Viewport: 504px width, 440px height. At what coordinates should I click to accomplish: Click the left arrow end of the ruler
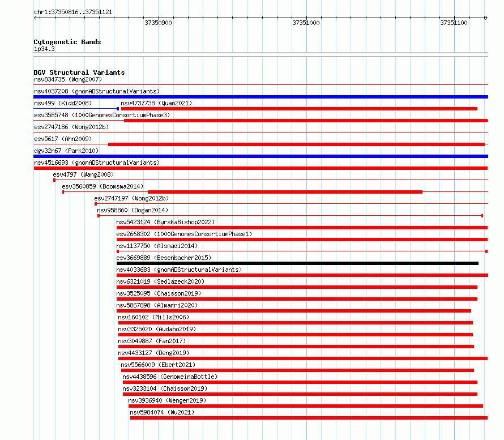point(35,18)
